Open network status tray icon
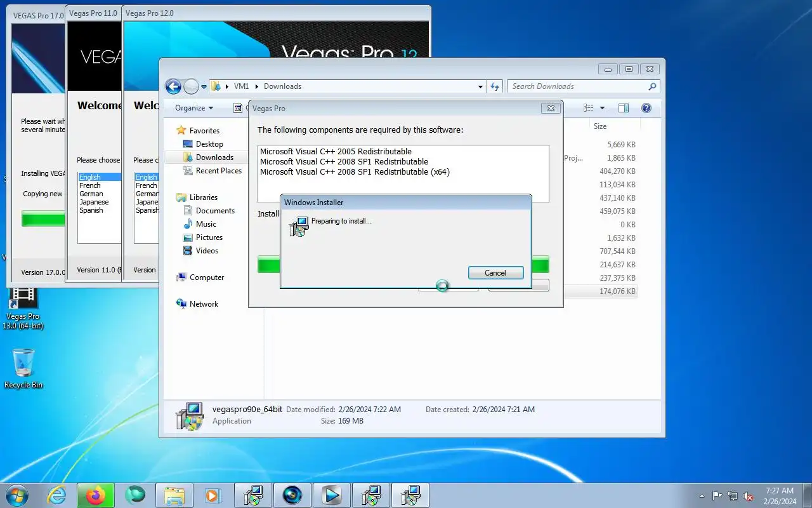812x508 pixels. point(733,496)
